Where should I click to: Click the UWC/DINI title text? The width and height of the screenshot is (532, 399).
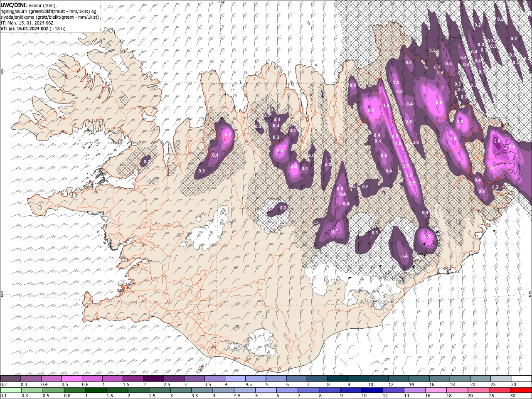point(13,5)
